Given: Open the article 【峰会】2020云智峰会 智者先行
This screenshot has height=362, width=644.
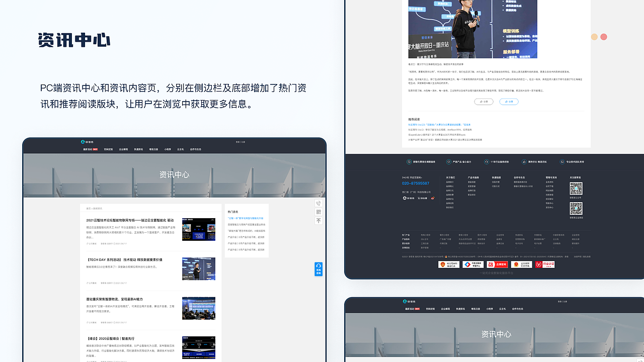Looking at the screenshot, I should click(x=110, y=339).
